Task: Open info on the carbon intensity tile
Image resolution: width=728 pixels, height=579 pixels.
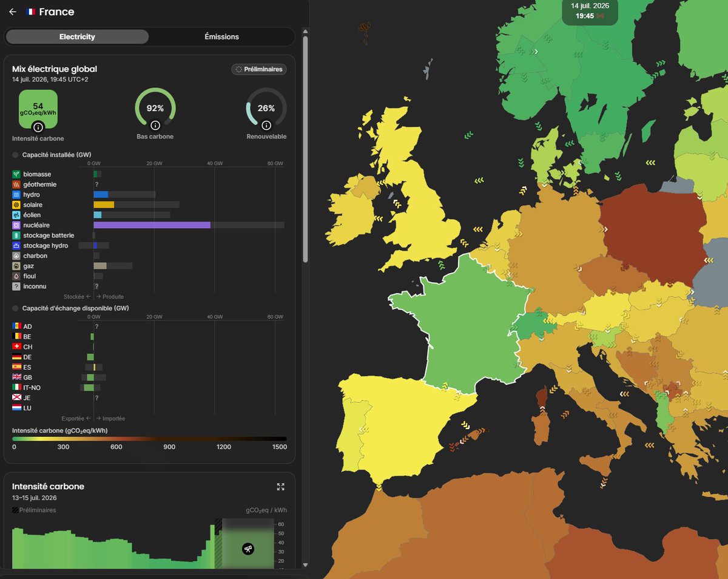Action: click(38, 127)
